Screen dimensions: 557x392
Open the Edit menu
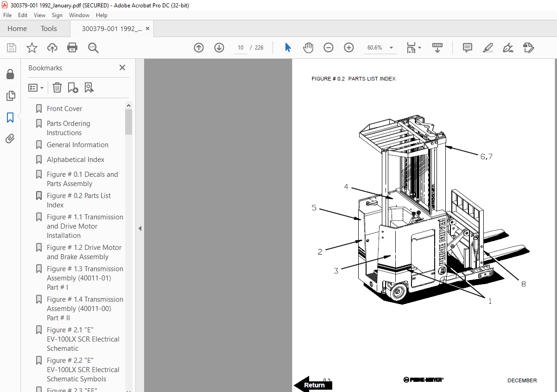click(x=23, y=15)
